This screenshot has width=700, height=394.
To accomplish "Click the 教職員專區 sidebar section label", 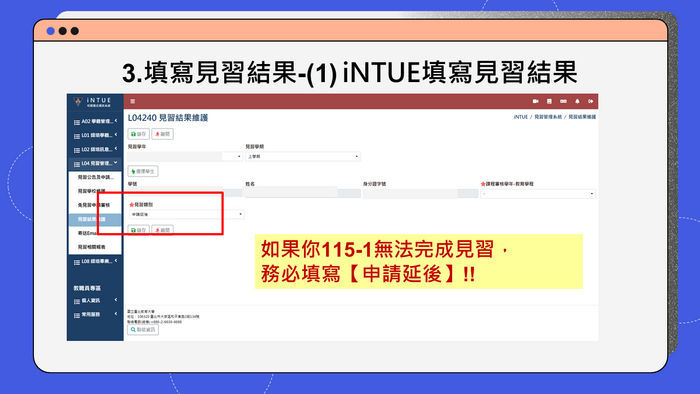I will 87,288.
